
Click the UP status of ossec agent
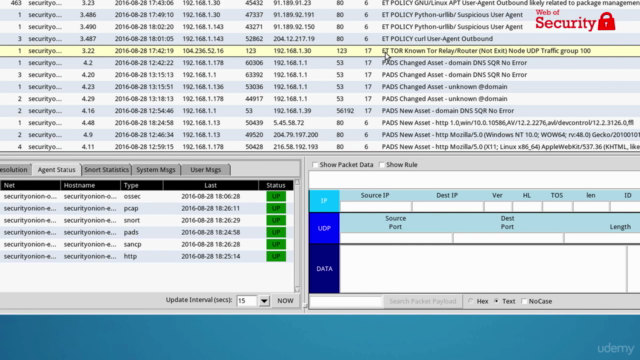(x=276, y=196)
